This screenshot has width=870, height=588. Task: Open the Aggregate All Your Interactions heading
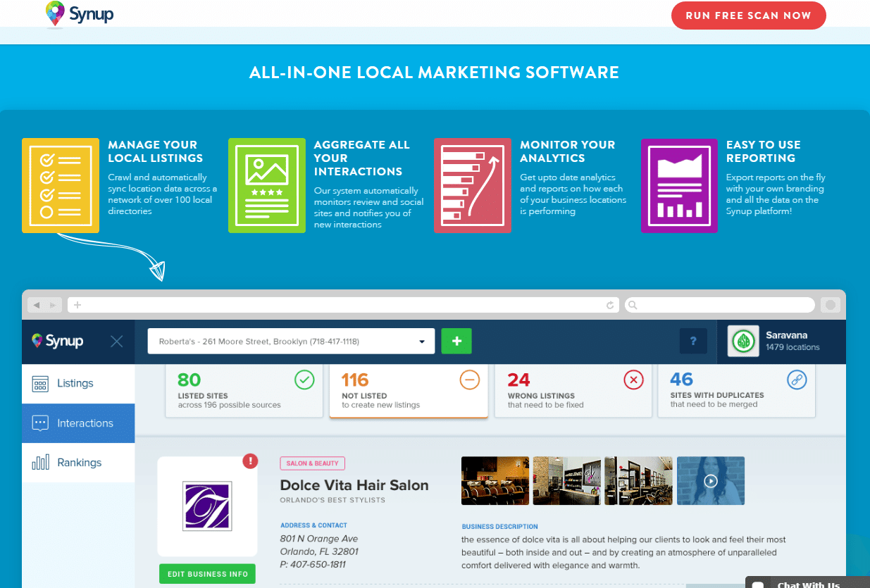(x=361, y=158)
